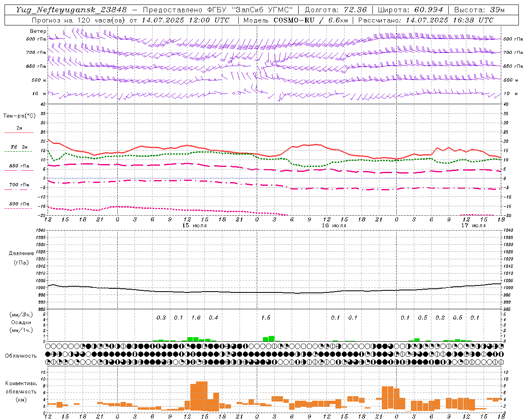Click the '850 гПа' temperature legend entry

19,166
